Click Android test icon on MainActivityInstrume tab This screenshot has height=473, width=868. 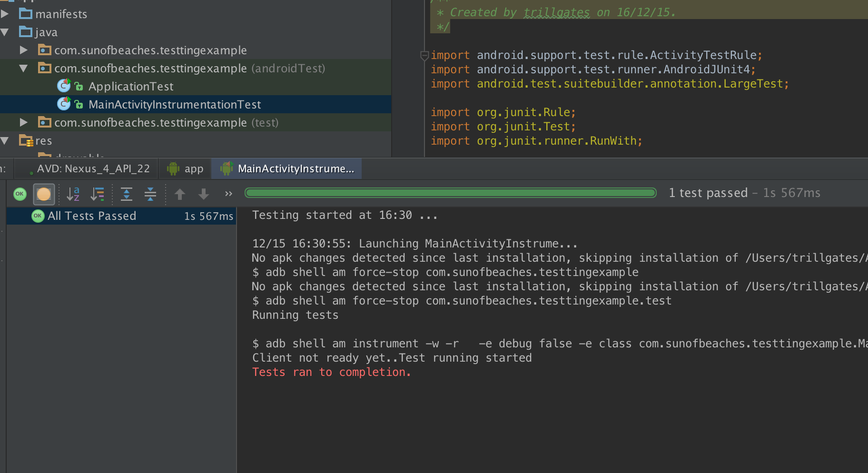coord(227,168)
